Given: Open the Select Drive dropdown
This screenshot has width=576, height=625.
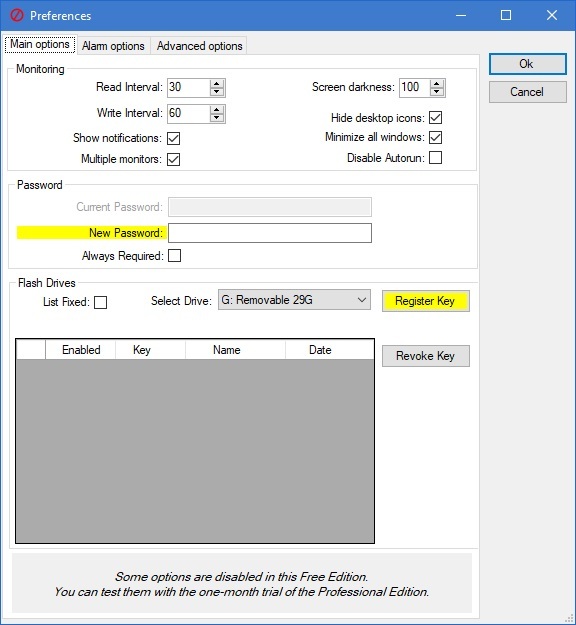Looking at the screenshot, I should [x=294, y=300].
